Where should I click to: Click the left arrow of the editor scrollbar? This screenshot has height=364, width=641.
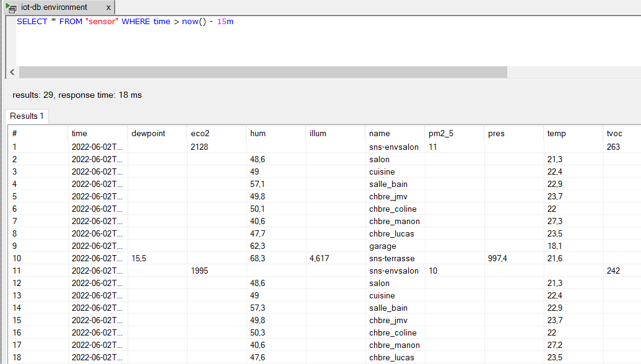tap(12, 72)
